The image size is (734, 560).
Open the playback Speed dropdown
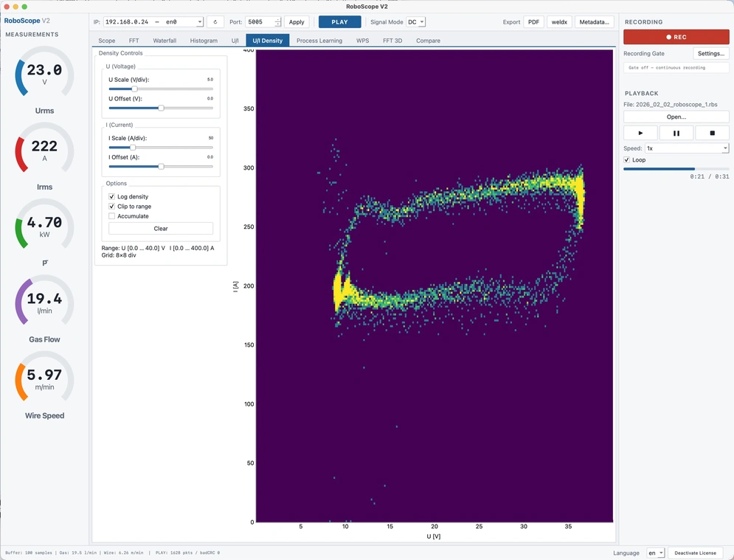click(687, 148)
